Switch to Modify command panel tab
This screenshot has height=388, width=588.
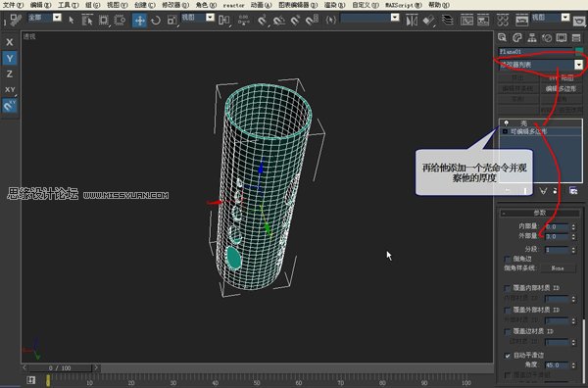[x=517, y=37]
